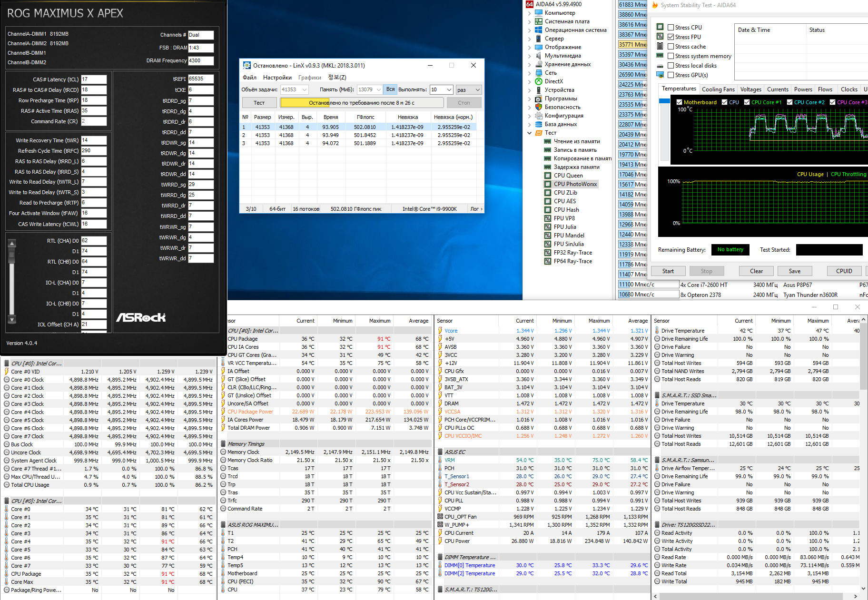868x600 pixels.
Task: Enable the Stress CPU checkbox
Action: point(671,28)
